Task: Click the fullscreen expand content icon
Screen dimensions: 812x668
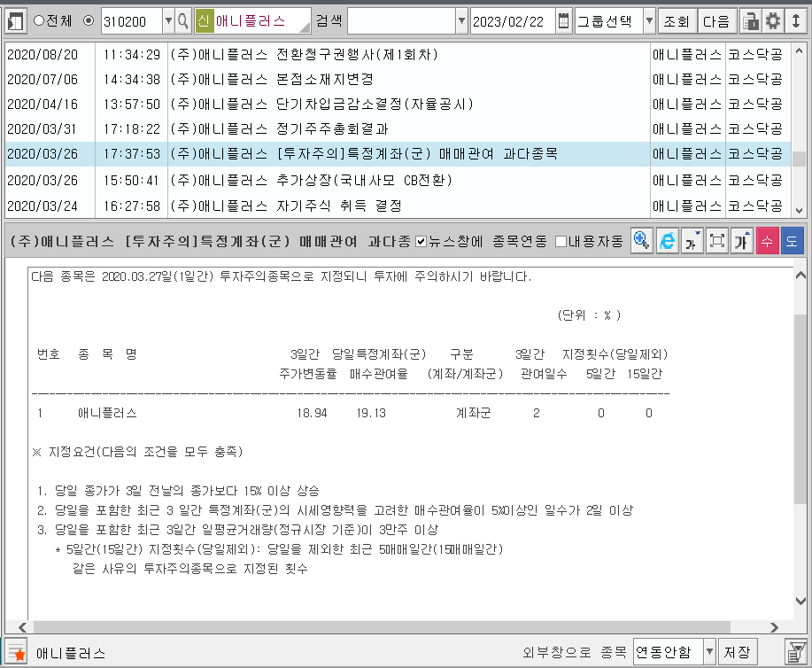Action: point(717,241)
